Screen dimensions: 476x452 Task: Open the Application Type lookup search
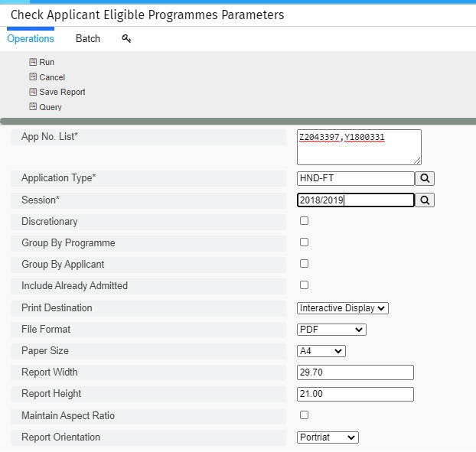[425, 178]
